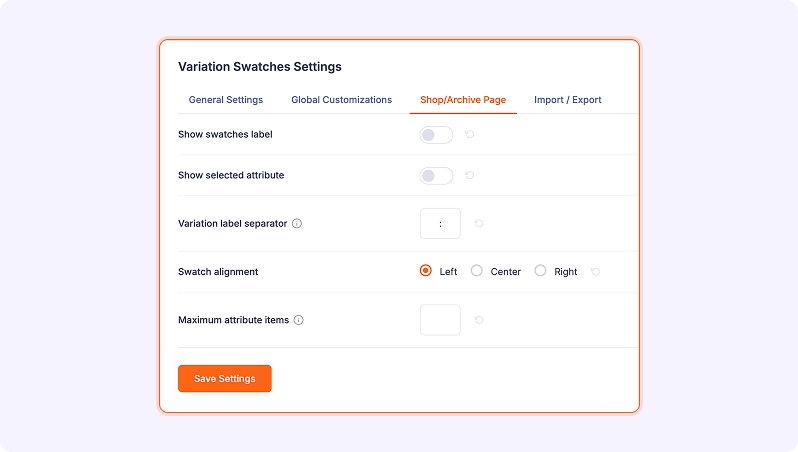
Task: Switch to the General Settings tab
Action: [x=226, y=100]
